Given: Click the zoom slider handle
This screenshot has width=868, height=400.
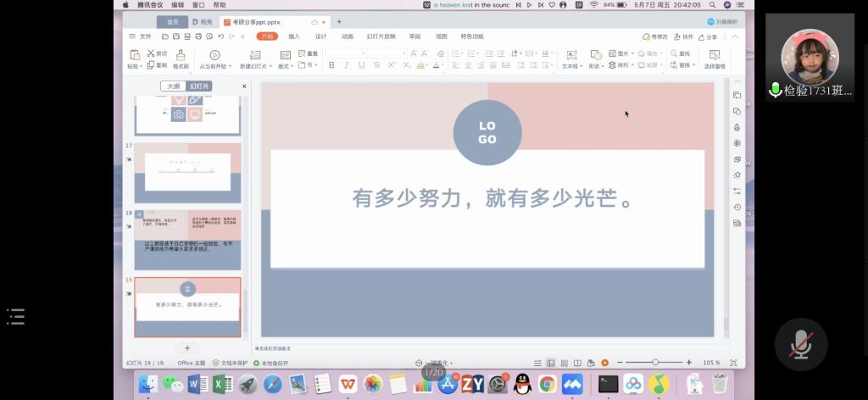Looking at the screenshot, I should coord(655,363).
